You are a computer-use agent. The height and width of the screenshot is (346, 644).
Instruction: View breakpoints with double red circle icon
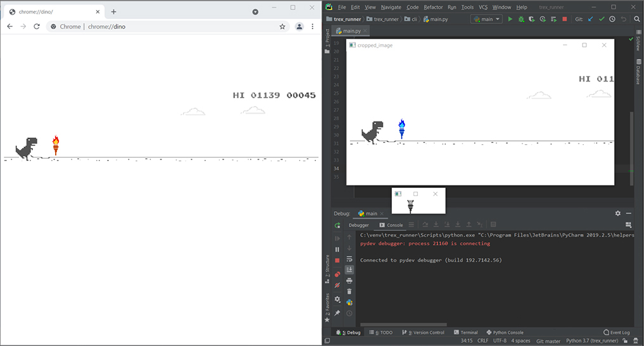pos(337,274)
